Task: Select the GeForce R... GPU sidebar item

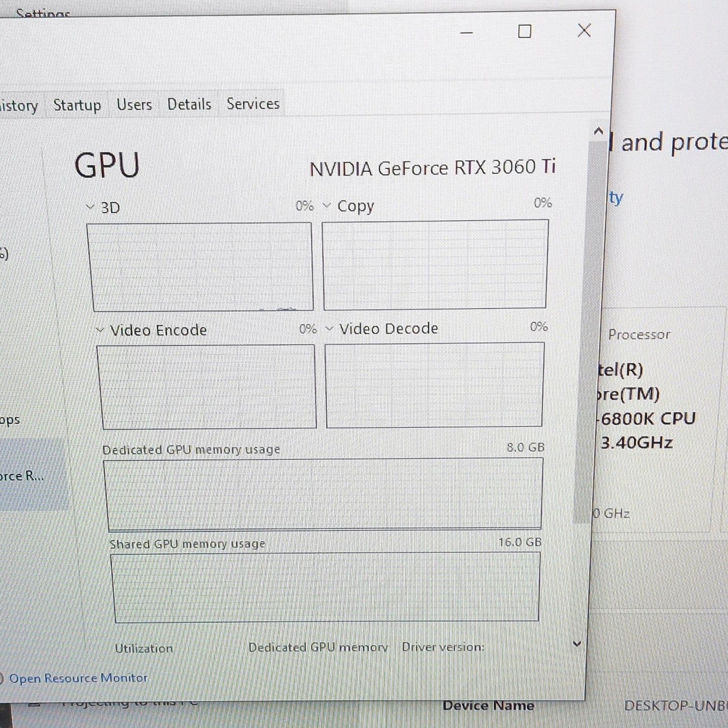Action: coord(34,475)
